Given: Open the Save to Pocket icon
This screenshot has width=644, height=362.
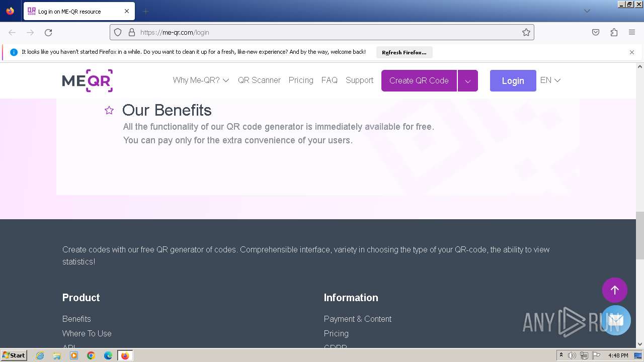Looking at the screenshot, I should pos(596,32).
